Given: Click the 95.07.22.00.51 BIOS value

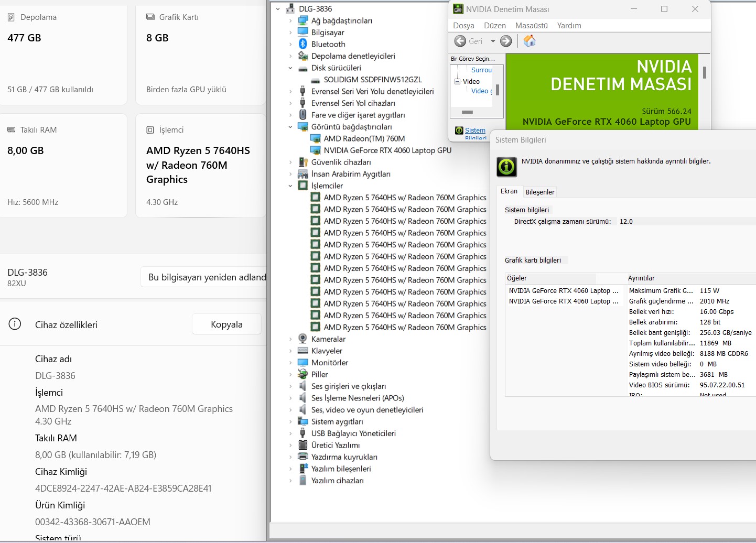Looking at the screenshot, I should 722,385.
